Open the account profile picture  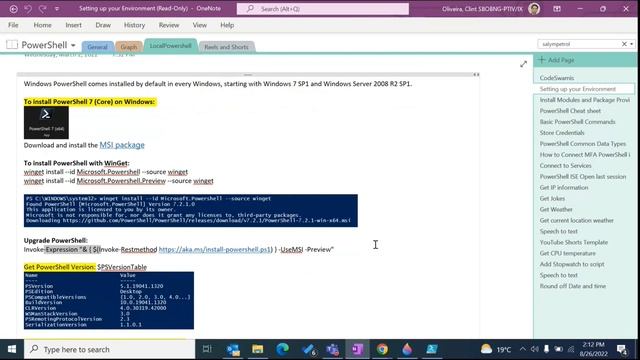point(534,9)
